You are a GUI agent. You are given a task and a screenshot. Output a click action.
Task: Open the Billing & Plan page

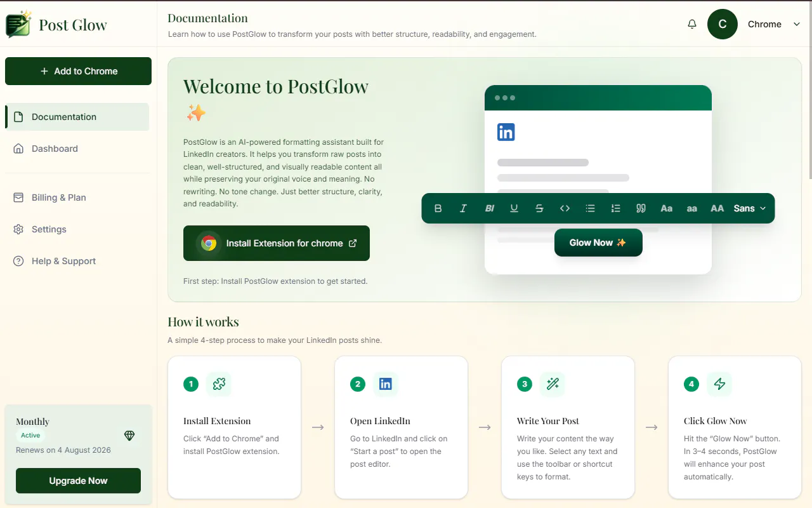point(77,197)
